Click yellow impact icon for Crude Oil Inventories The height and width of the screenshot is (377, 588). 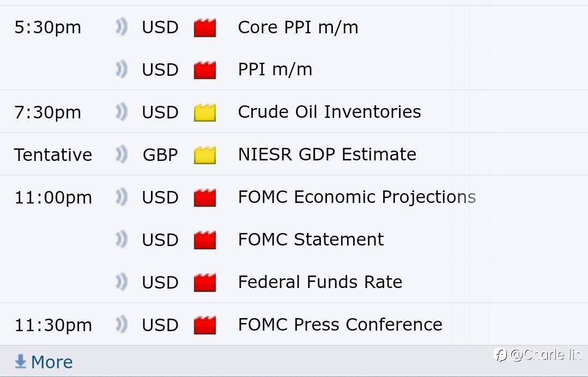tap(205, 113)
